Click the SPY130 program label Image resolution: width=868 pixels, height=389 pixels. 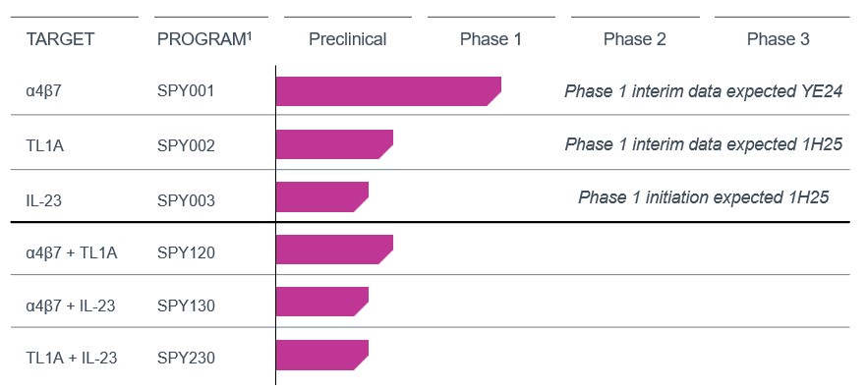186,306
